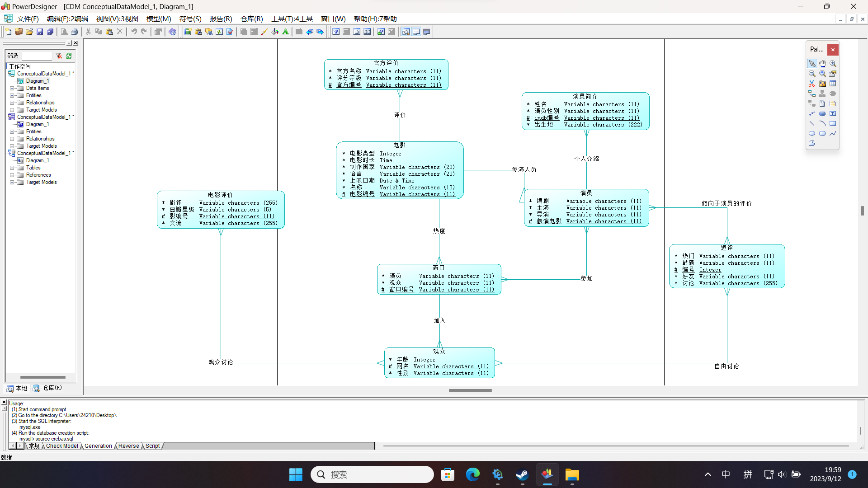Image resolution: width=868 pixels, height=488 pixels.
Task: Switch to the 仓库(R) browser tab
Action: tap(47, 388)
